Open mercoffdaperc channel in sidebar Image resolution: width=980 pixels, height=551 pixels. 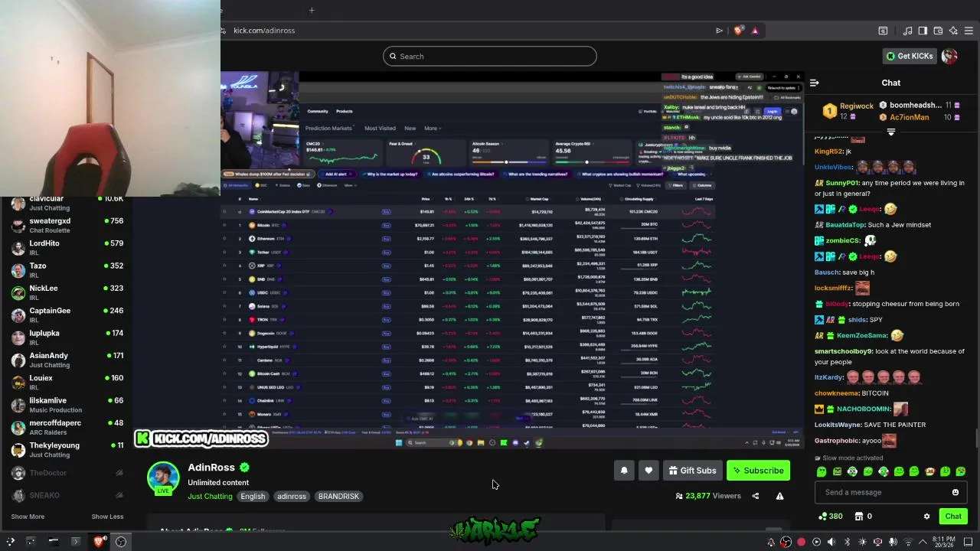[67, 428]
